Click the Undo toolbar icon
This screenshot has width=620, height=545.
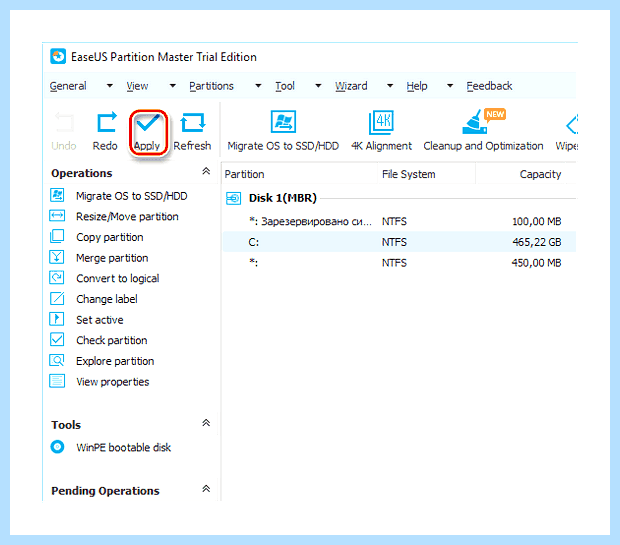coord(64,123)
